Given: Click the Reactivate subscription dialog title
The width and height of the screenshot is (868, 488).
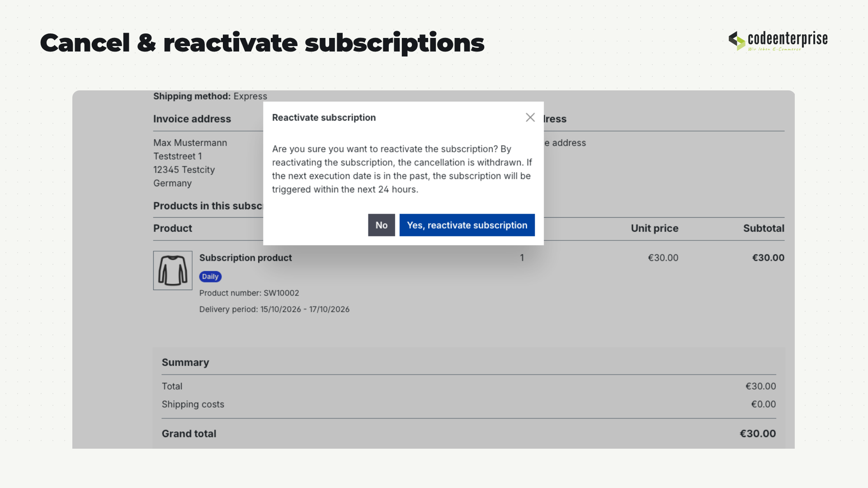Looking at the screenshot, I should [324, 117].
